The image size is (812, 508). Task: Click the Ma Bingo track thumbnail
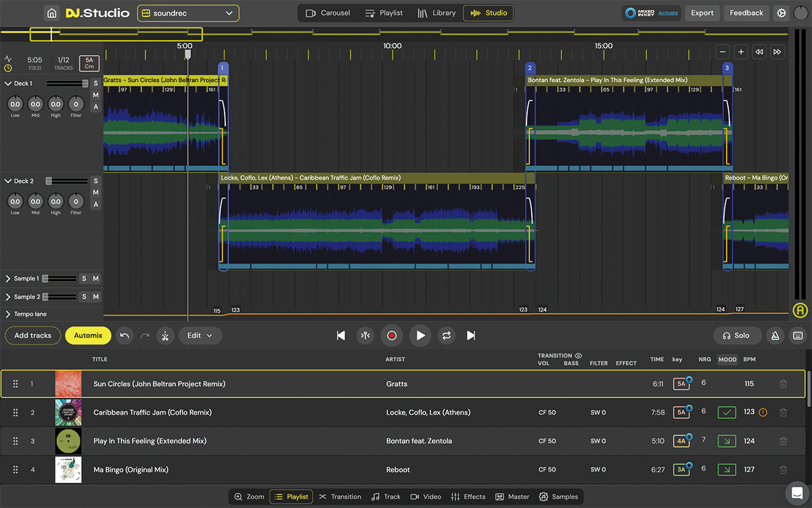[x=68, y=469]
